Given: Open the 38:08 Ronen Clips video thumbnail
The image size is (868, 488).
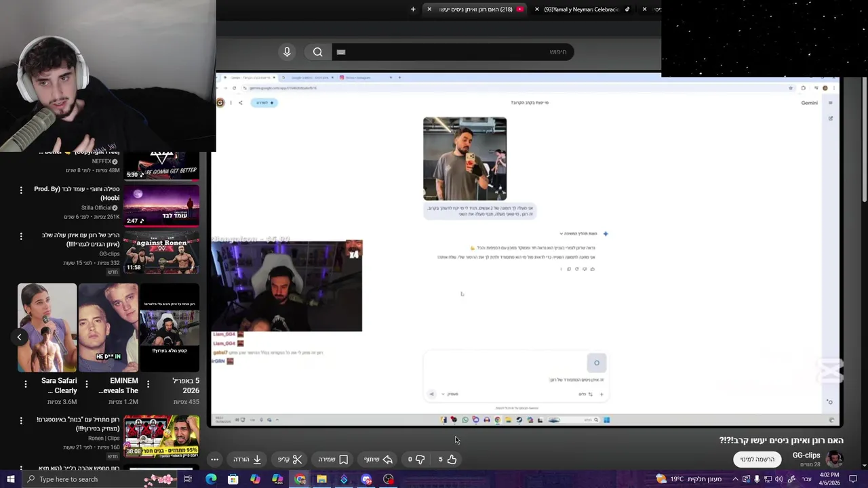Looking at the screenshot, I should tap(161, 435).
